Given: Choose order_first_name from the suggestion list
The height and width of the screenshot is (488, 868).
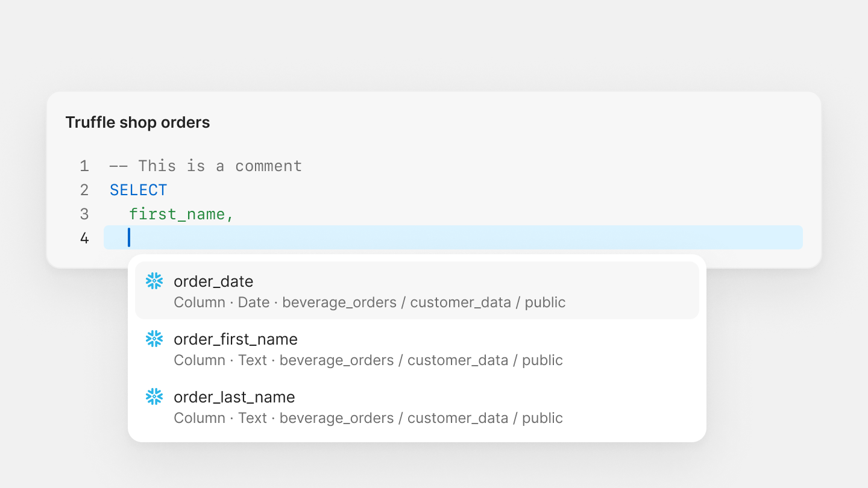Looking at the screenshot, I should 235,339.
